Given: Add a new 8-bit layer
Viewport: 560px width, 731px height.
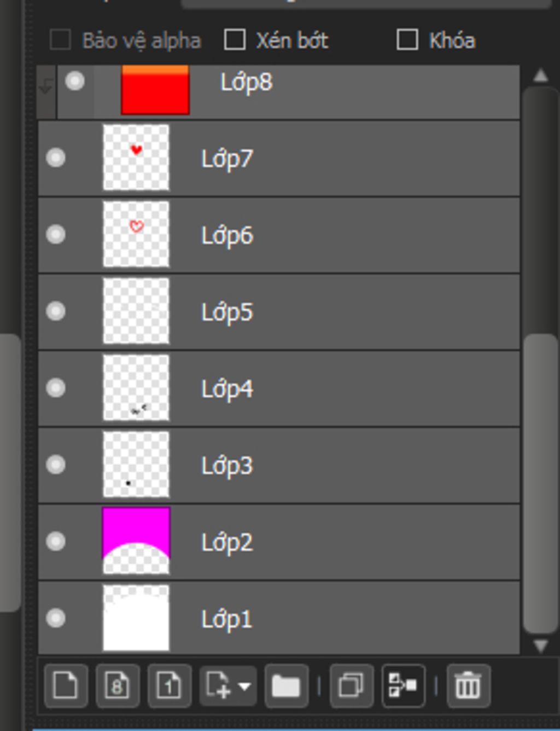Looking at the screenshot, I should click(118, 686).
